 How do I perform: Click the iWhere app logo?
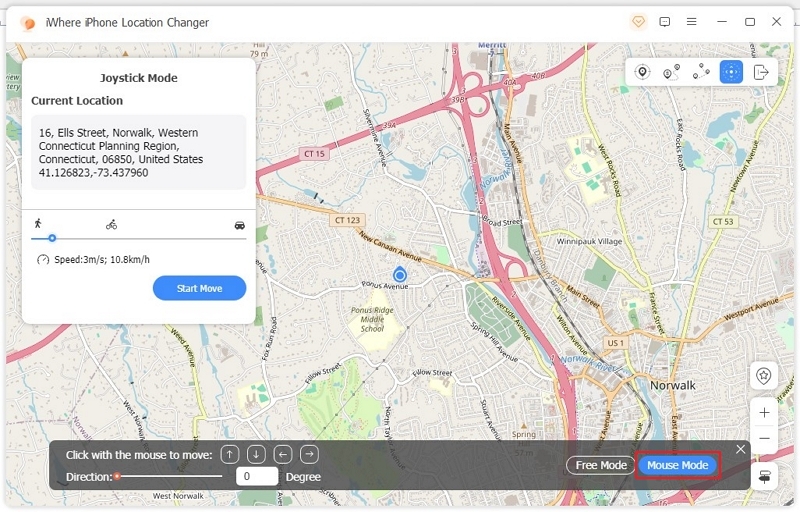(x=28, y=23)
